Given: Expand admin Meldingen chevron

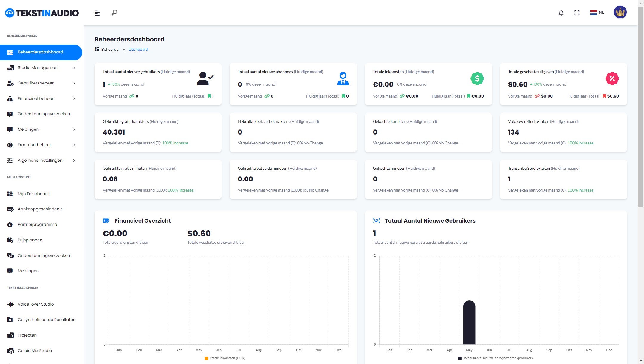Looking at the screenshot, I should (x=74, y=129).
